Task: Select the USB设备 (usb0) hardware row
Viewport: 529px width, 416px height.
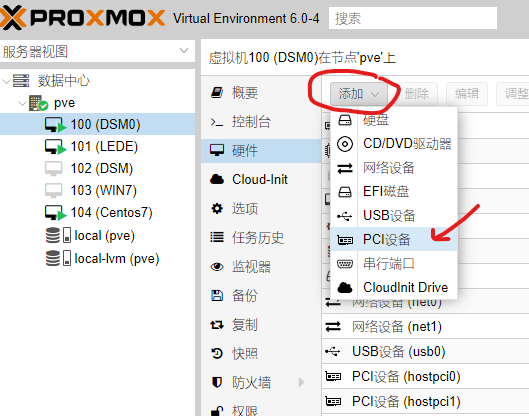Action: tap(425, 352)
